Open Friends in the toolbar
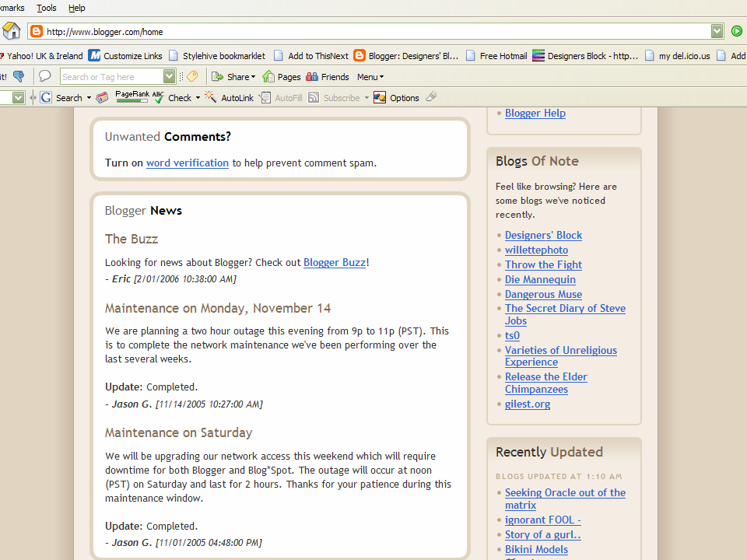Screen dimensions: 747x560 328,77
